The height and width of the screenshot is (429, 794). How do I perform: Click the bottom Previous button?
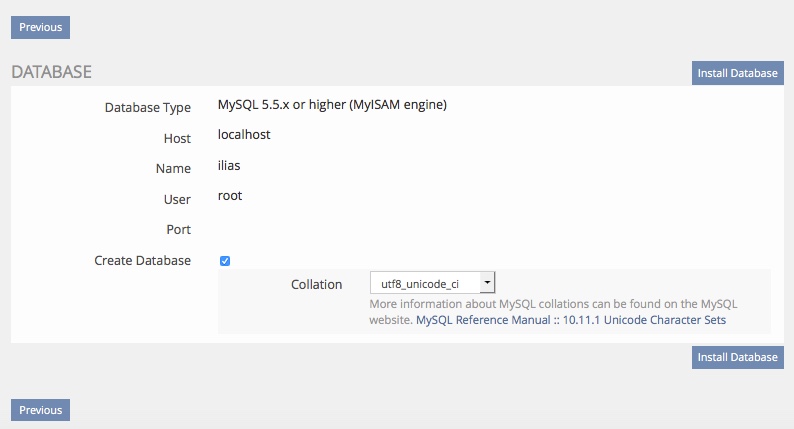point(40,409)
